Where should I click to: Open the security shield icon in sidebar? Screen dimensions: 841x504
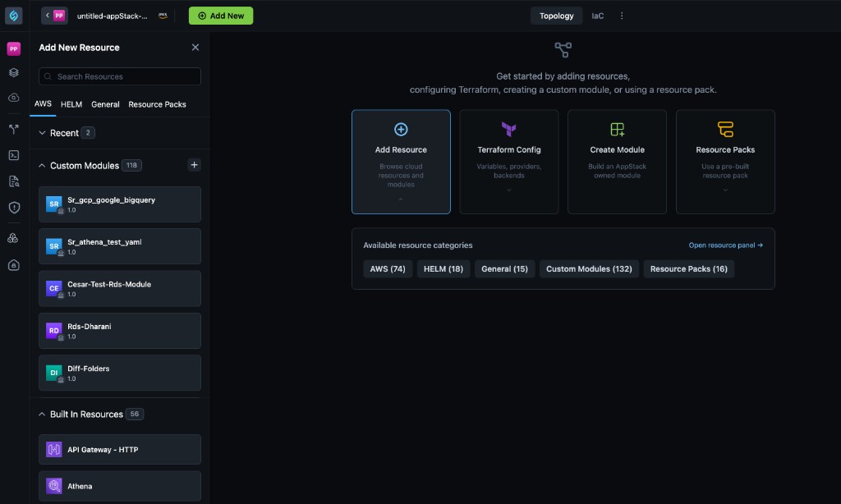tap(13, 208)
